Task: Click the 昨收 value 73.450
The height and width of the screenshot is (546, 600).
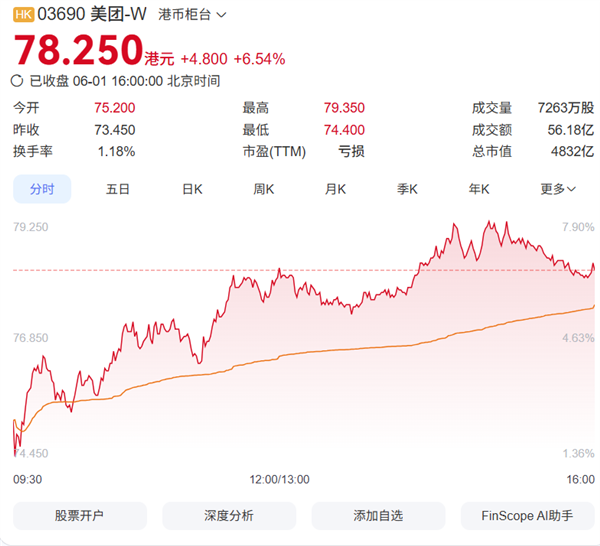Action: [x=115, y=130]
